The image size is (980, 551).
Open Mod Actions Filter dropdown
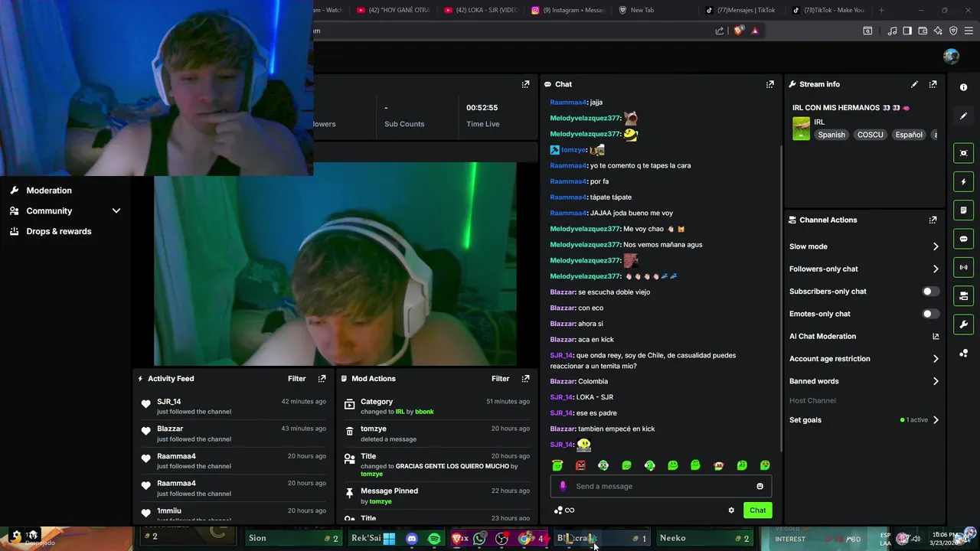(x=500, y=378)
